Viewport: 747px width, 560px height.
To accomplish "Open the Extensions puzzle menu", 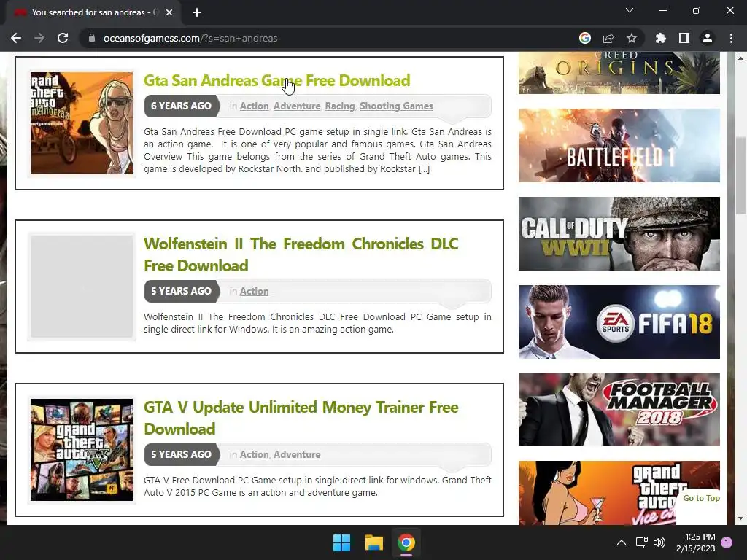I will [x=661, y=38].
